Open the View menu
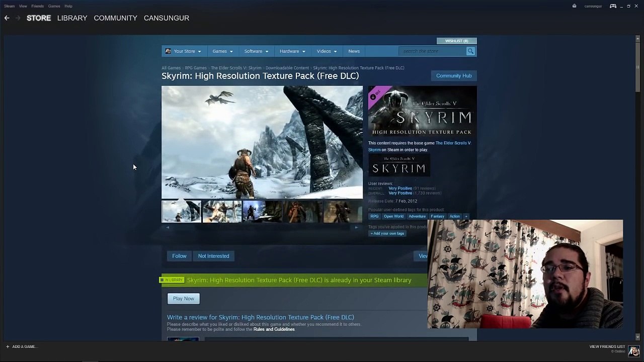Screen dimensions: 644x362 coord(23,6)
